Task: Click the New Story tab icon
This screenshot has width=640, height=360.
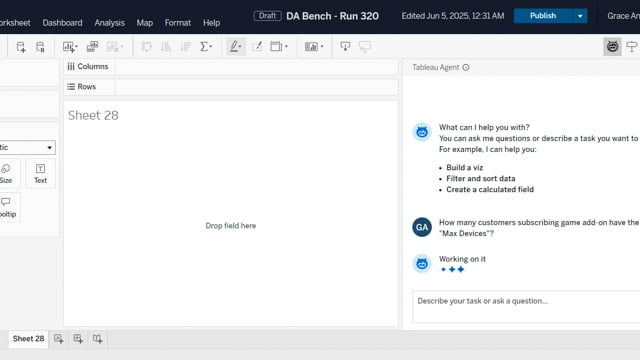Action: [98, 339]
